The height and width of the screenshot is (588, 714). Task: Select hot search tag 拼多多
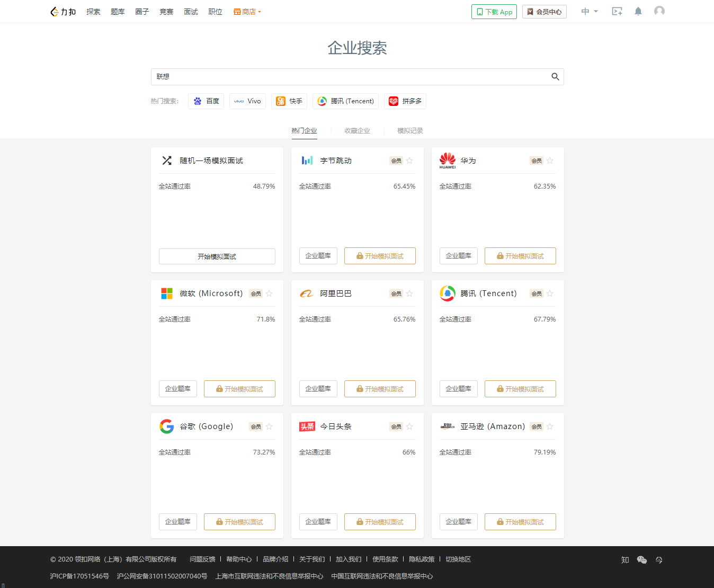(x=405, y=101)
